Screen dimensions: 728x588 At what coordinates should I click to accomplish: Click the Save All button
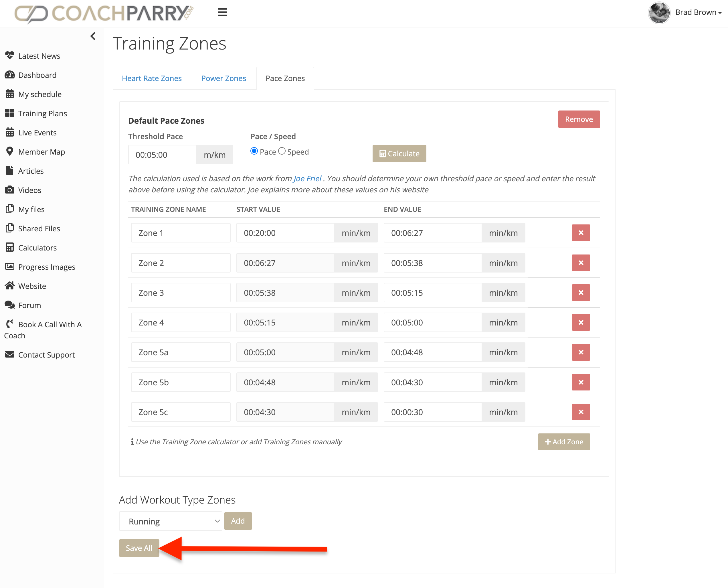point(139,548)
